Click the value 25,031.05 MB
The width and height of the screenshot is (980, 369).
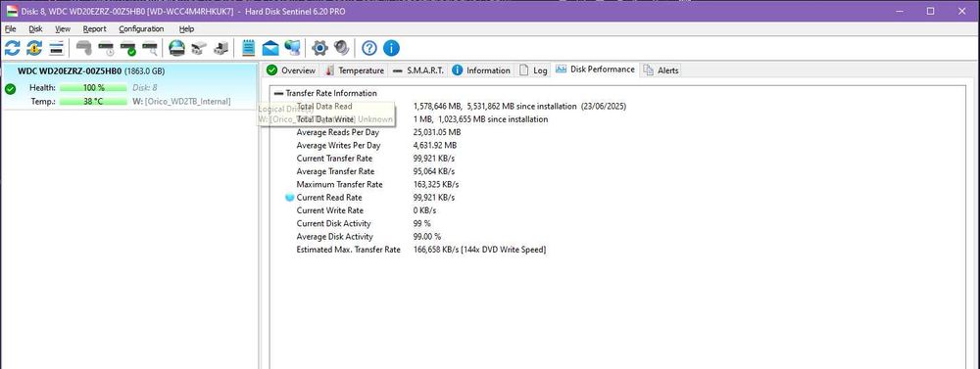click(437, 132)
